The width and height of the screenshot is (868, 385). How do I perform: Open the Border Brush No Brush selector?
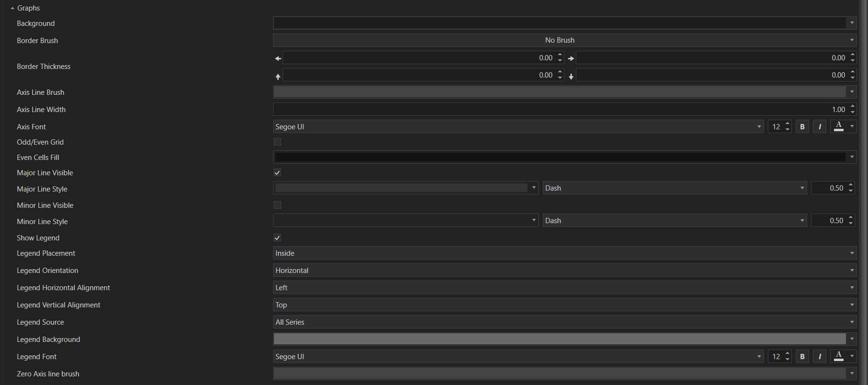click(564, 40)
